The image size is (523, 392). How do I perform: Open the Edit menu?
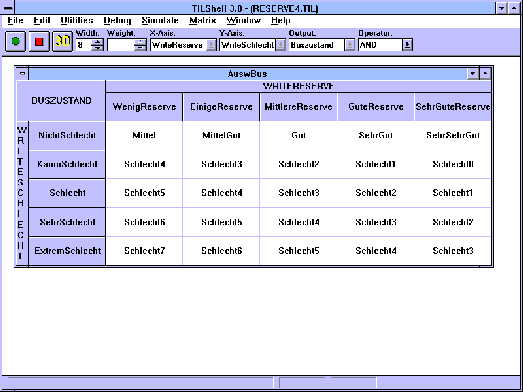(x=42, y=21)
